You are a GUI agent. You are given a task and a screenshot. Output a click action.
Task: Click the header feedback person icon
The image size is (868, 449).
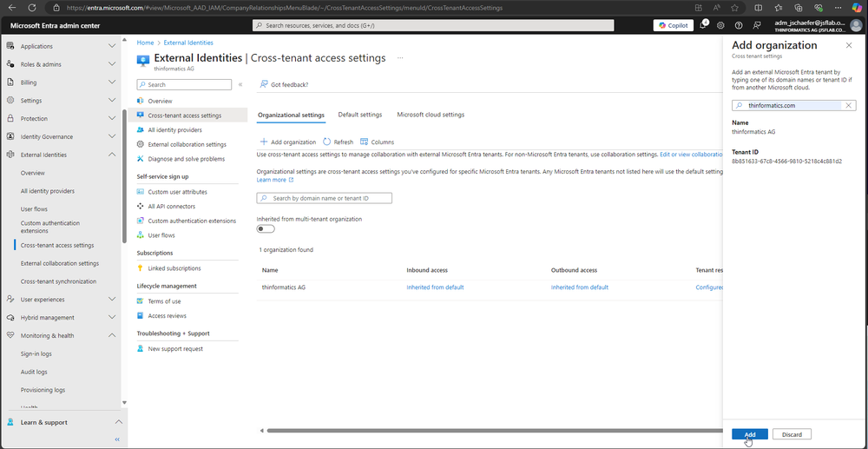(x=757, y=25)
